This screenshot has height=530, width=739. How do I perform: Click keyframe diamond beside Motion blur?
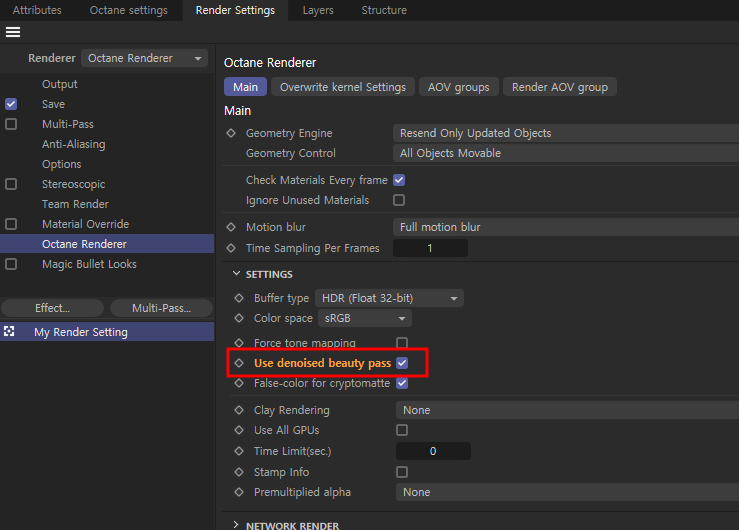tap(232, 227)
